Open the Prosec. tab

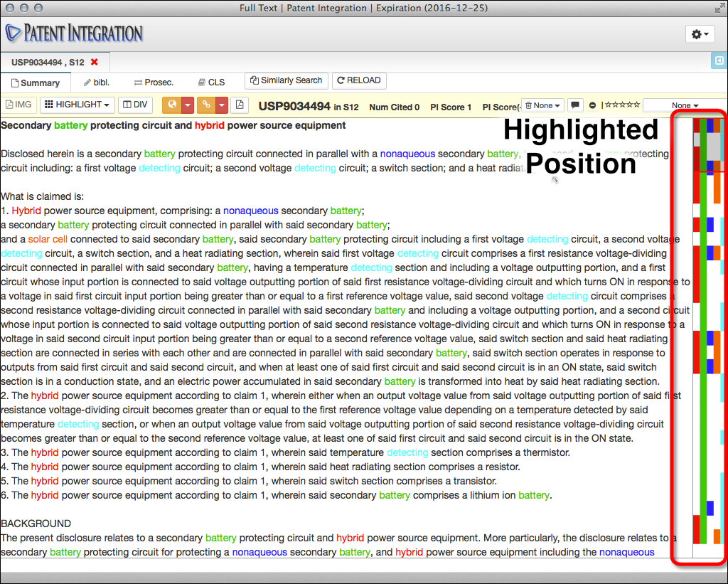coord(154,83)
